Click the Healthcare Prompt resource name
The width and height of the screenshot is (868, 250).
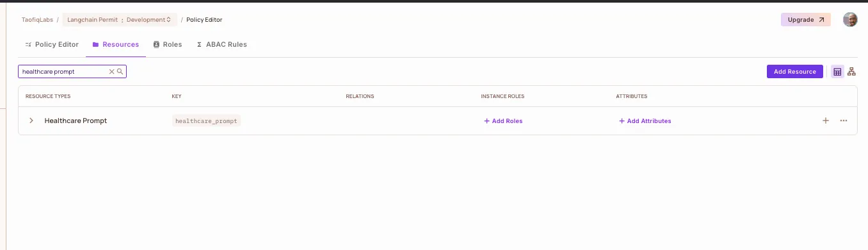point(76,121)
